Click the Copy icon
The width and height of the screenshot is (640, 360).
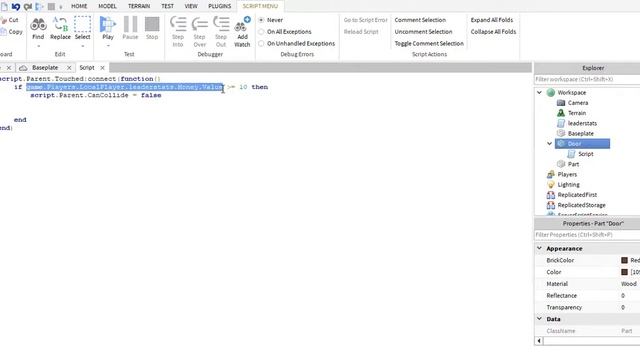tap(3, 31)
